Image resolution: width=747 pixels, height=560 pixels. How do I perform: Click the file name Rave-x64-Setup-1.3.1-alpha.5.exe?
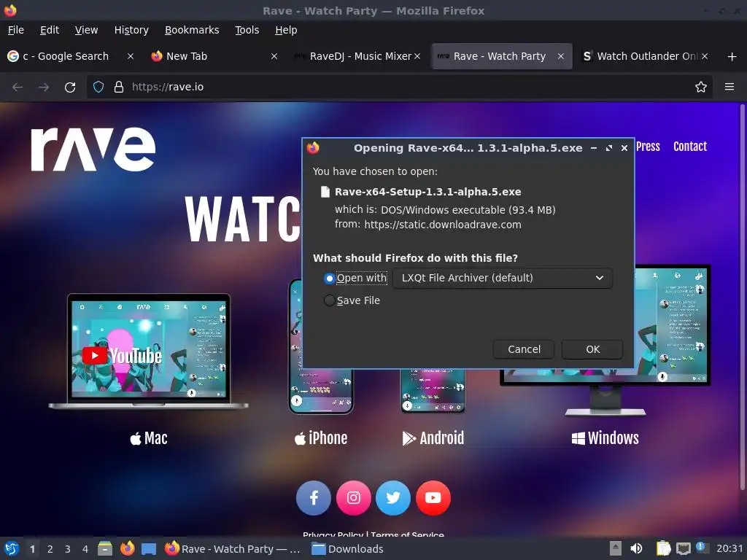pos(427,192)
